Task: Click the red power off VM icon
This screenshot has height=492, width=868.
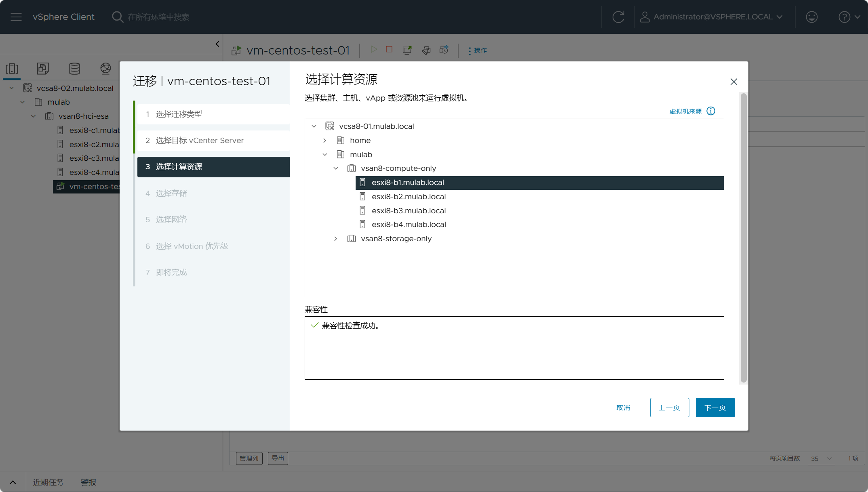Action: [x=389, y=49]
